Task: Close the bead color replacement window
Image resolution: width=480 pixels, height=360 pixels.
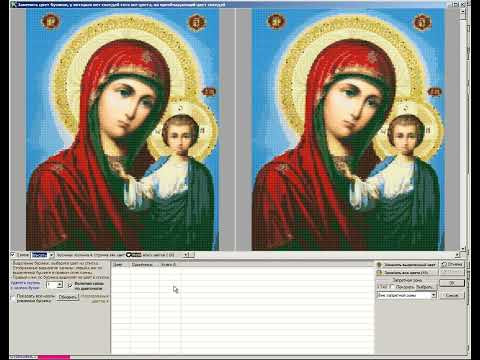Action: click(x=463, y=4)
